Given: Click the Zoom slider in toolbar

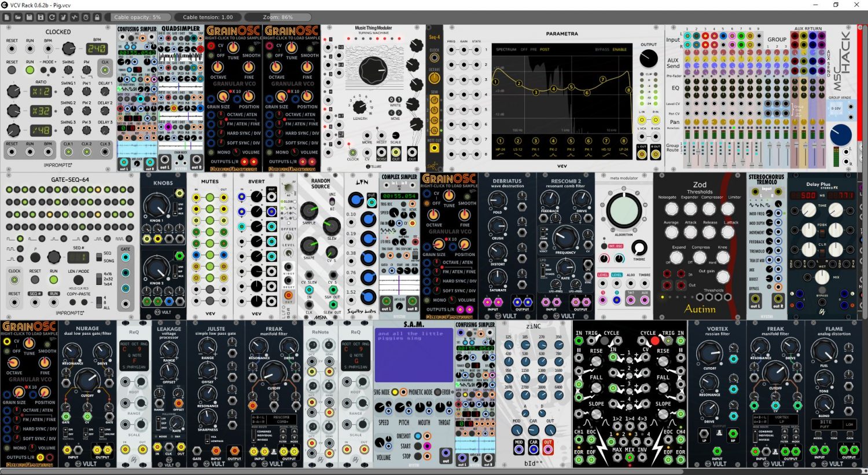Looking at the screenshot, I should point(278,17).
